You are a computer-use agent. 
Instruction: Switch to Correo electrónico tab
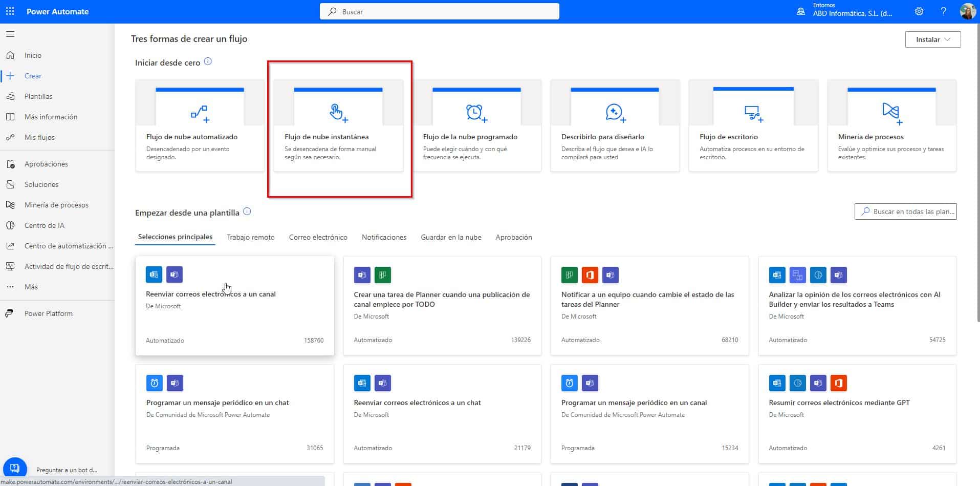click(318, 237)
